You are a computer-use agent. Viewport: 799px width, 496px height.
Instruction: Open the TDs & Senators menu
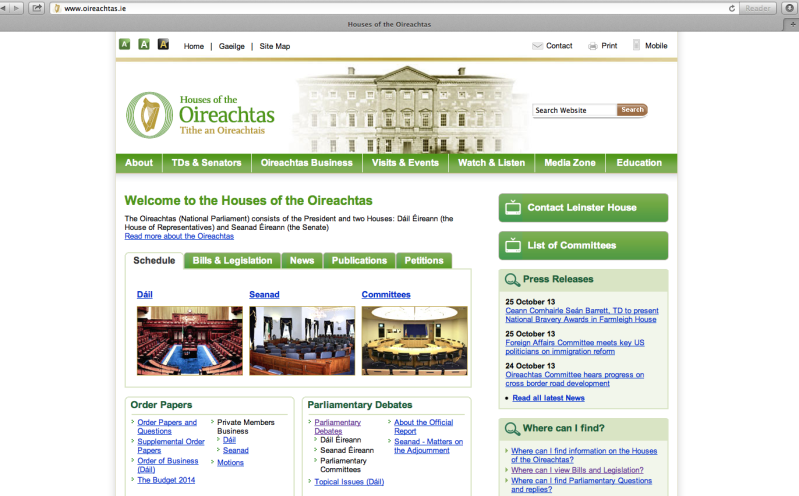tap(206, 163)
